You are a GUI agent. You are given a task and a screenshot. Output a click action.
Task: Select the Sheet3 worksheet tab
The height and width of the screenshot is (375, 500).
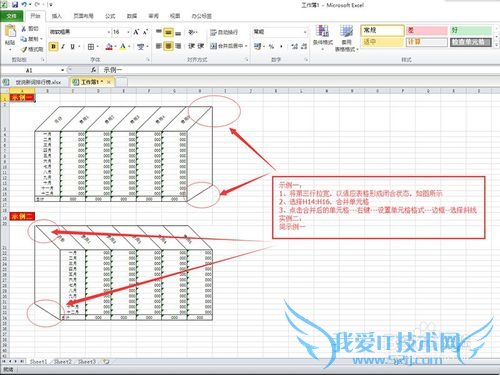[x=87, y=361]
